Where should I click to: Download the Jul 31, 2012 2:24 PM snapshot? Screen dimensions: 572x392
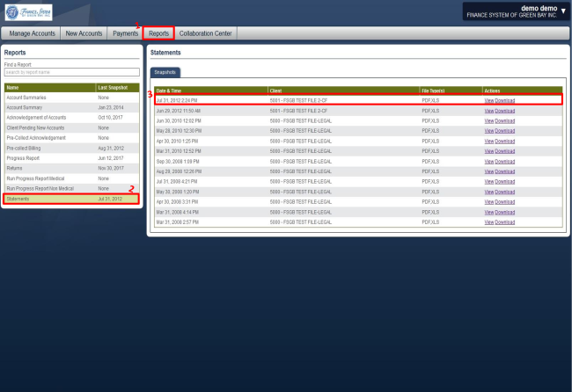(x=504, y=100)
